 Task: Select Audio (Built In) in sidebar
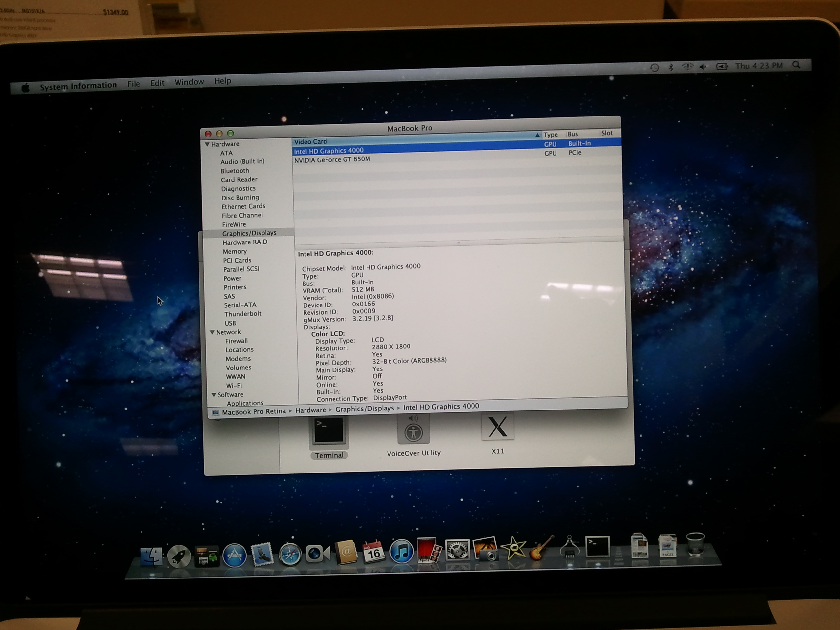pos(242,162)
